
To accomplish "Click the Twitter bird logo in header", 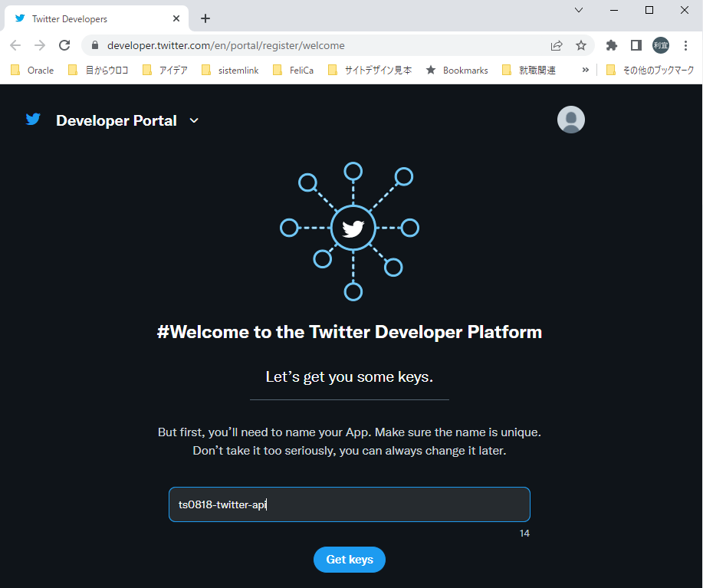I will pyautogui.click(x=33, y=120).
